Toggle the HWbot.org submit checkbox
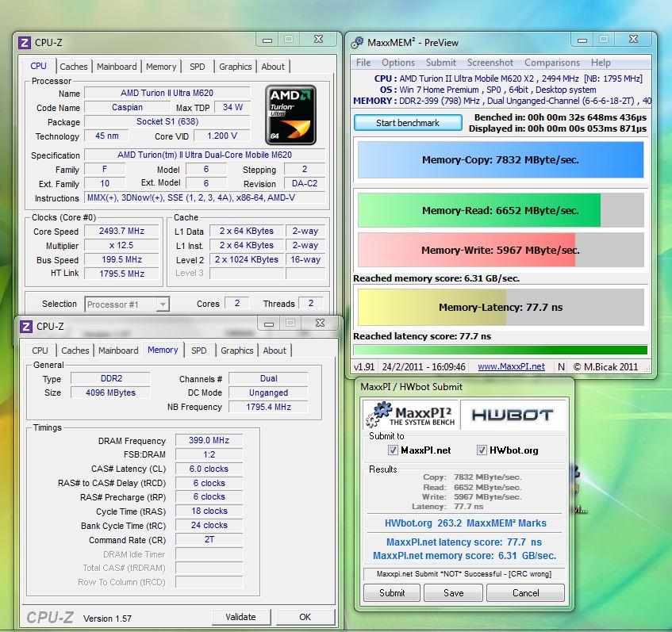This screenshot has width=672, height=632. [482, 450]
